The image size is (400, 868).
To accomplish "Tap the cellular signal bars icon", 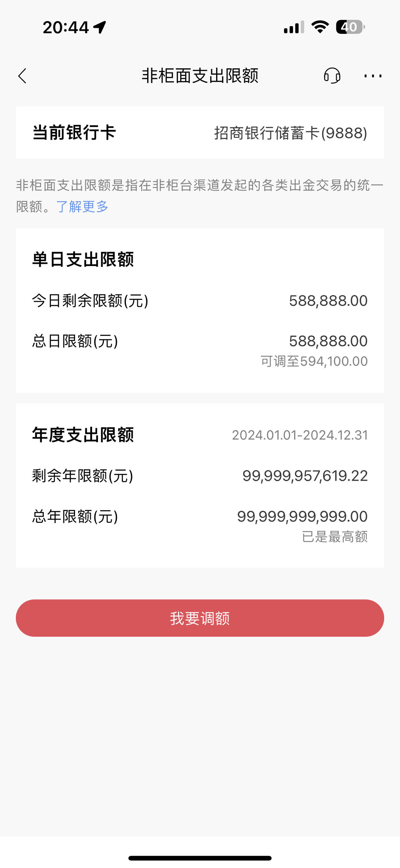I will 294,27.
